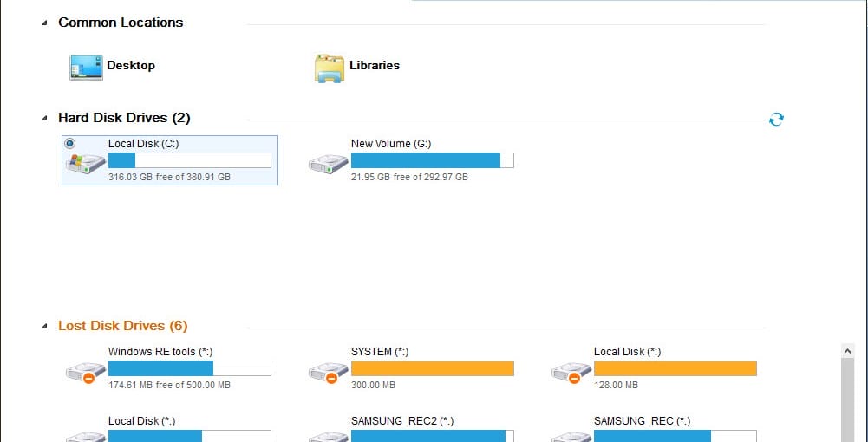The image size is (868, 442).
Task: Click the SYSTEM drive orange usage bar
Action: click(x=432, y=368)
